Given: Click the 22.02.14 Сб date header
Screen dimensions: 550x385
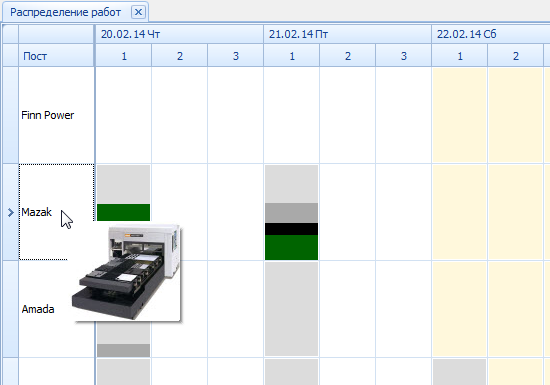Looking at the screenshot, I should (491, 34).
